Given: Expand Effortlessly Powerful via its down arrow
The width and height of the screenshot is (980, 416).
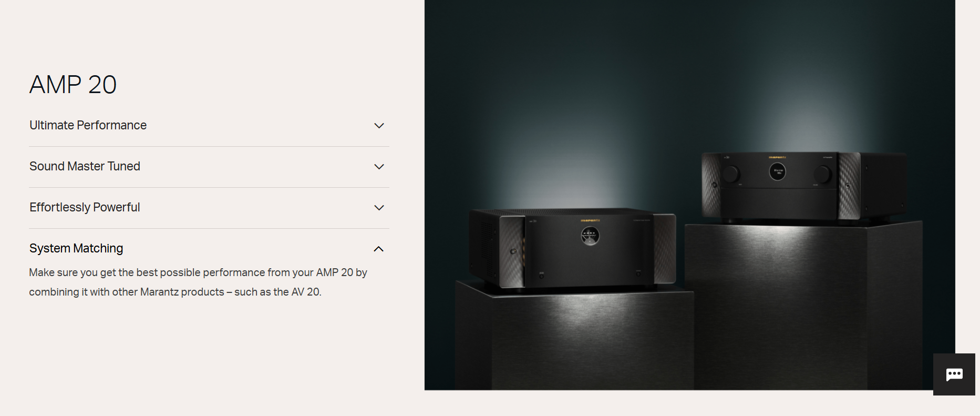Looking at the screenshot, I should [379, 208].
